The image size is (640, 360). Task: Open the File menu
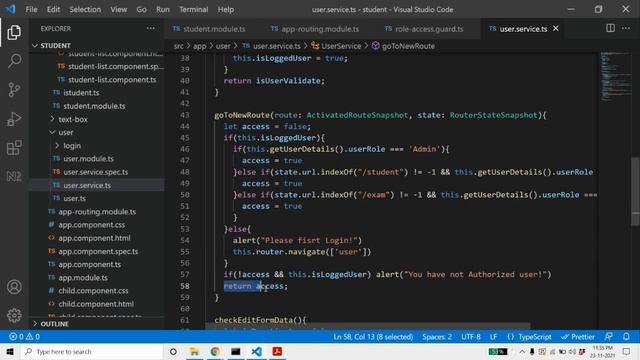31,9
